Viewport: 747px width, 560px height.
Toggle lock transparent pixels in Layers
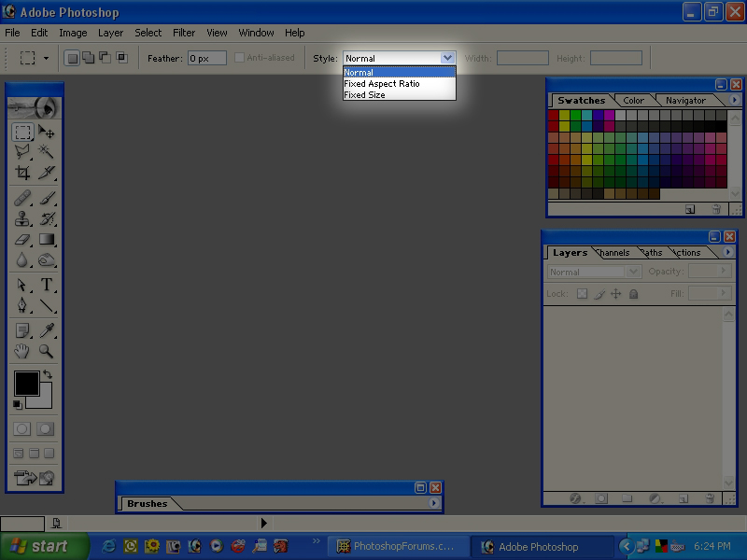pyautogui.click(x=582, y=294)
